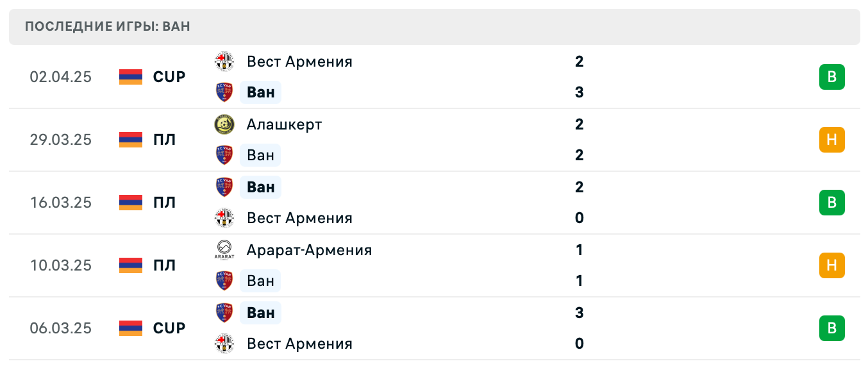Screen dimensions: 868x368
Task: Click Van club crest in the 10.03.25 match
Action: tap(224, 281)
